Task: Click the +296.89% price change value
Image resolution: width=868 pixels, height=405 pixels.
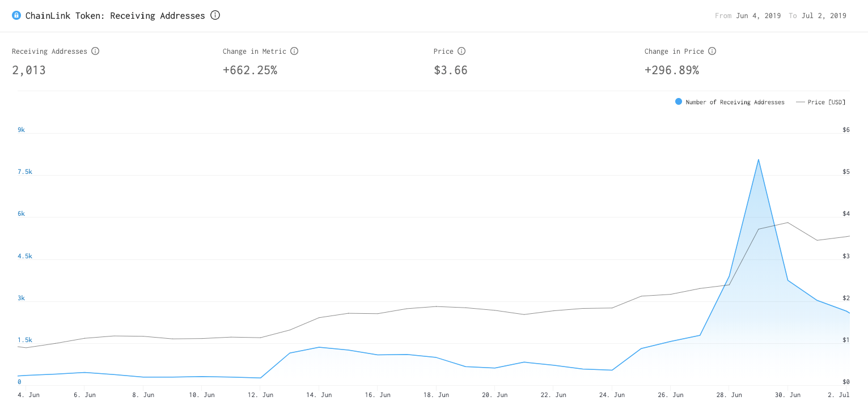Action: coord(672,70)
